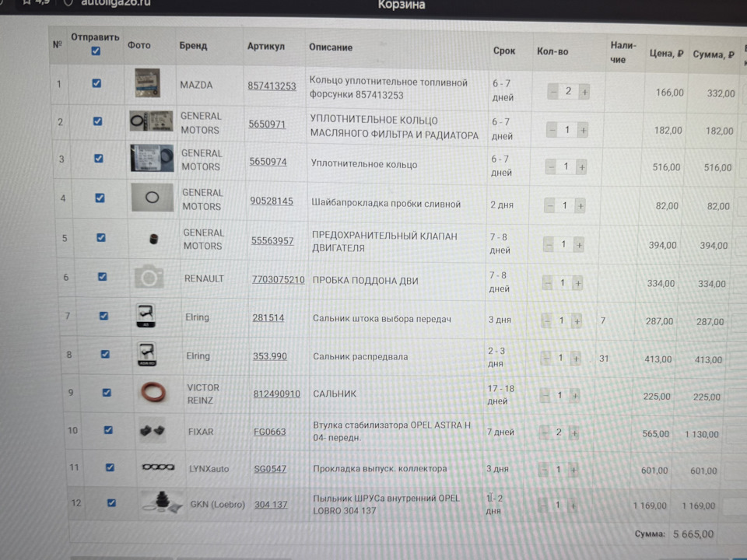Open article link 812490910
Image resolution: width=747 pixels, height=560 pixels.
277,394
